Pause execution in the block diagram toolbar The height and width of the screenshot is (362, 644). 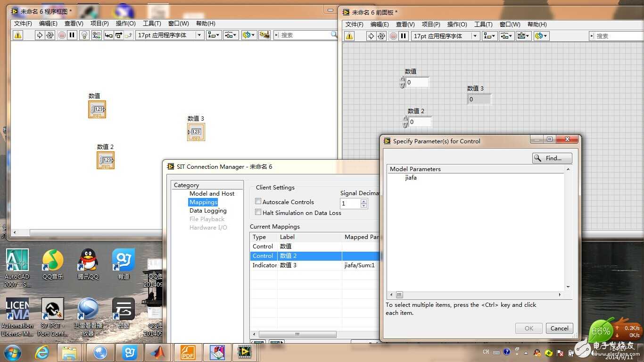(x=72, y=35)
